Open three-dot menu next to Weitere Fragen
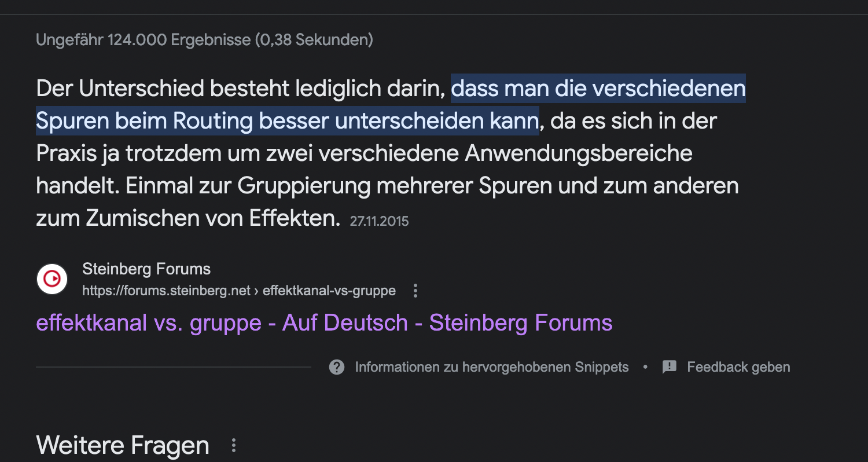The width and height of the screenshot is (868, 462). pos(234,445)
